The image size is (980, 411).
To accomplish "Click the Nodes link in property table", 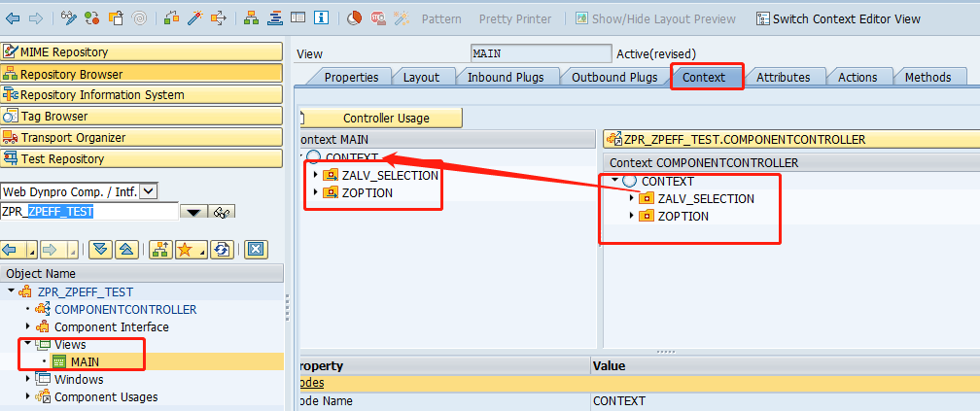I will pos(311,383).
